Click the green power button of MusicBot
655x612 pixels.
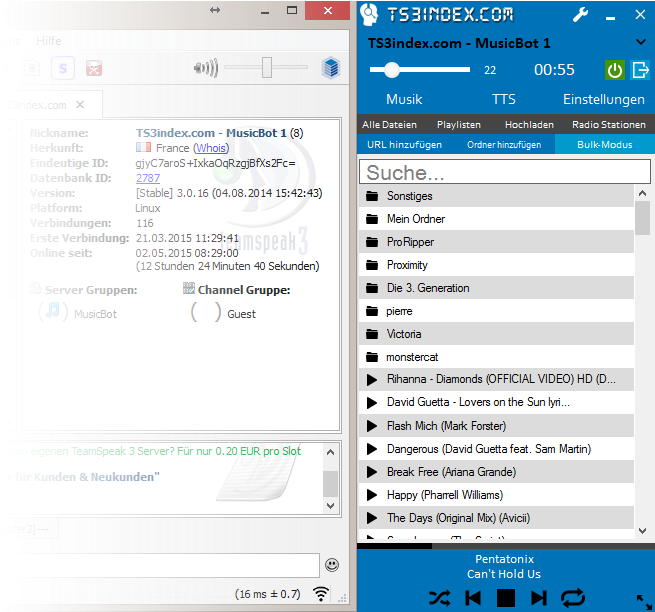click(x=614, y=70)
